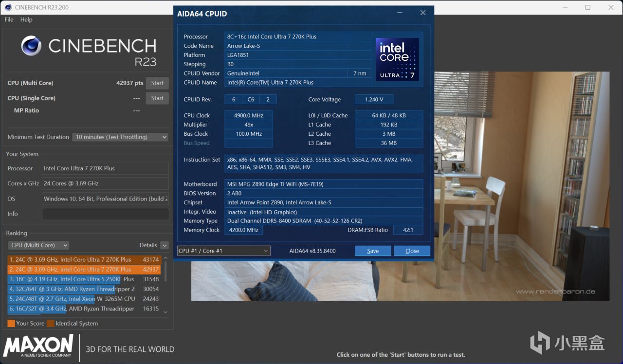Click the Core Voltage value 1.240 V
Viewport: 623px width, 364px height.
pos(374,99)
